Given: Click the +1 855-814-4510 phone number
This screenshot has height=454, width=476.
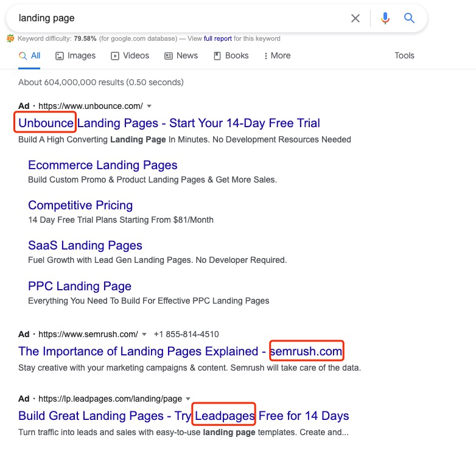Looking at the screenshot, I should tap(186, 335).
